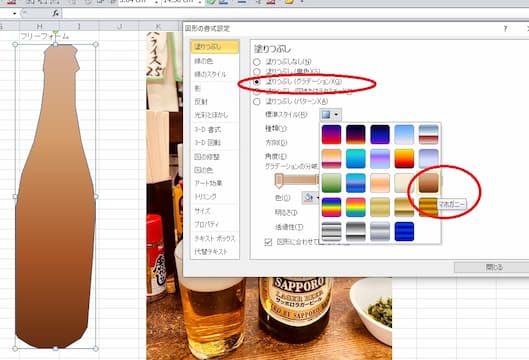Screen dimensions: 529x360
Task: Open the gradient stop color dropdown
Action: pos(311,198)
